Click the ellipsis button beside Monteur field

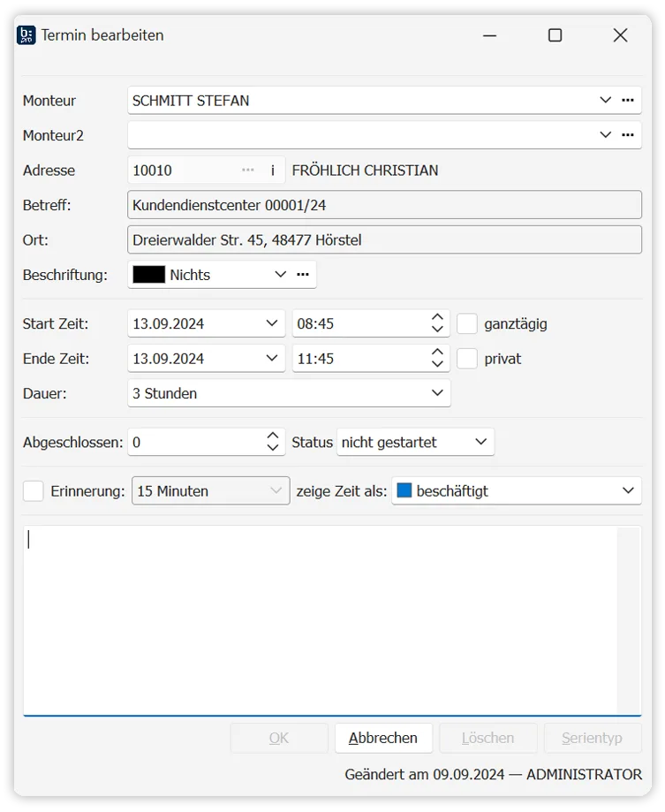click(627, 100)
